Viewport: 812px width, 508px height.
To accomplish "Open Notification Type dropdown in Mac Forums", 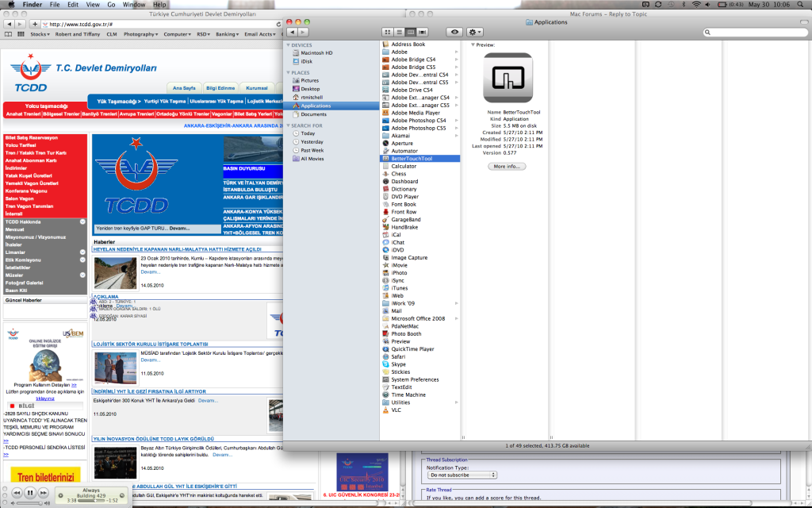I will pyautogui.click(x=462, y=475).
